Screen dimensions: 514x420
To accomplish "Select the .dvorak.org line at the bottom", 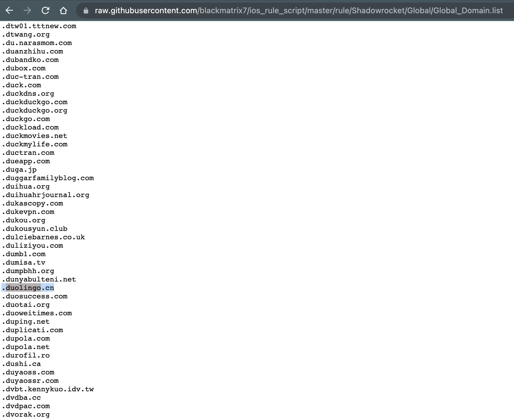I will coord(25,414).
